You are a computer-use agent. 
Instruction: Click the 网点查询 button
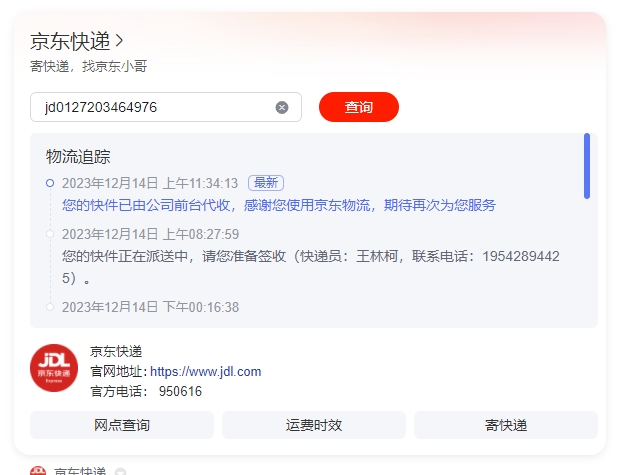point(122,425)
